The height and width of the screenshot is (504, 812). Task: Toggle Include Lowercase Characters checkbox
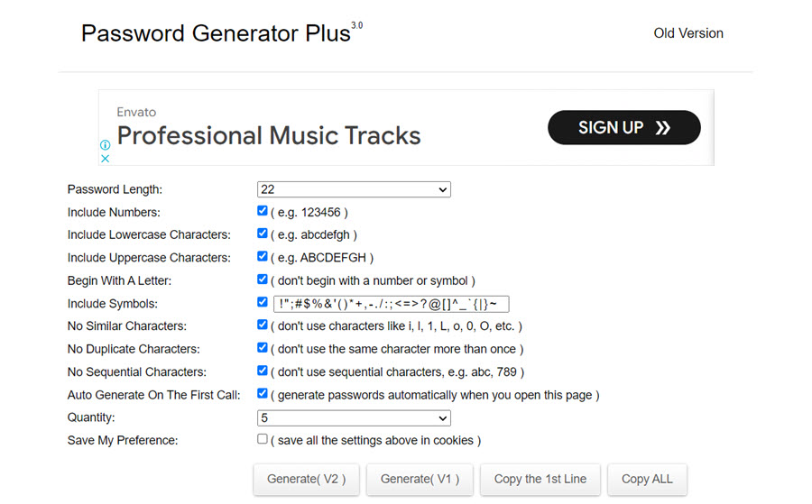pos(262,234)
